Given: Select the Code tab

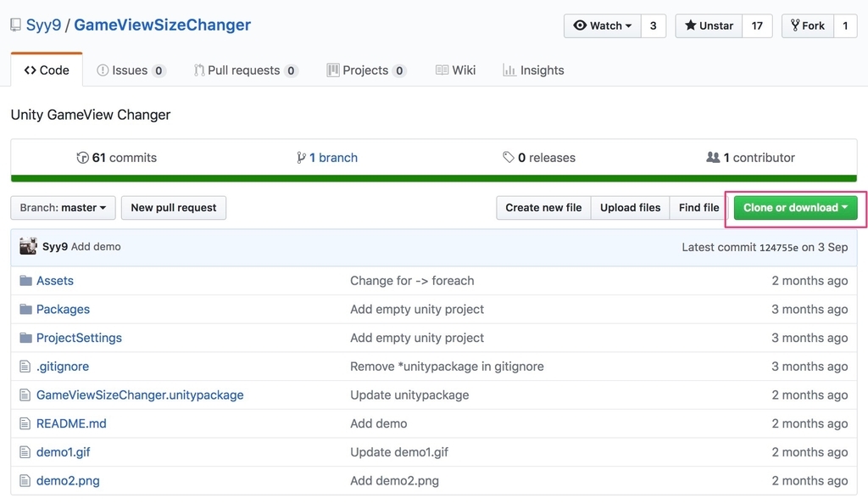Looking at the screenshot, I should pyautogui.click(x=47, y=70).
